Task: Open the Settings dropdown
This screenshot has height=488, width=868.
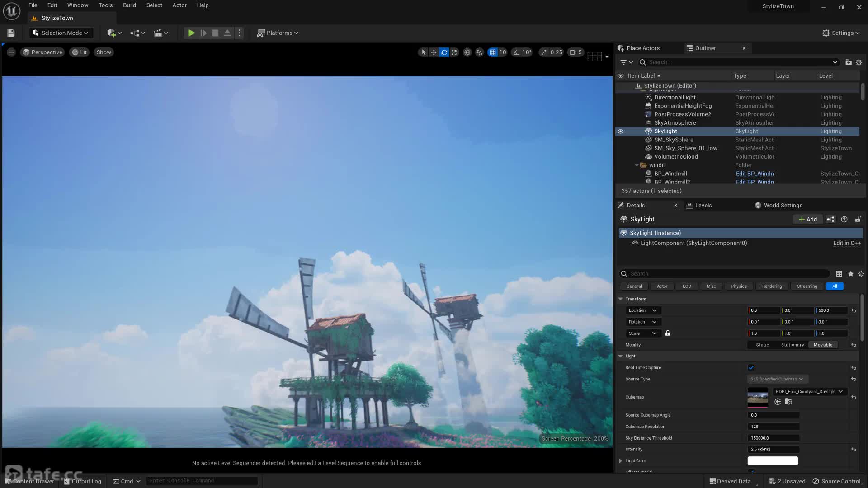Action: coord(841,33)
